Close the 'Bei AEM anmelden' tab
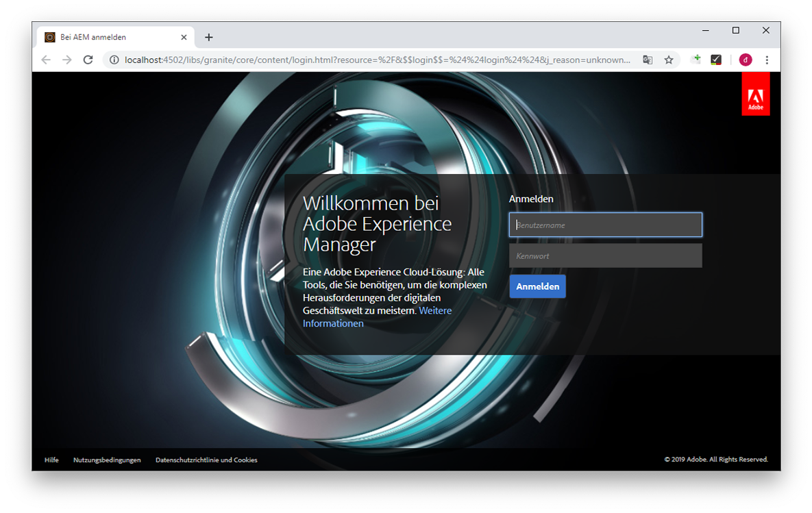Image resolution: width=812 pixels, height=513 pixels. coord(184,37)
